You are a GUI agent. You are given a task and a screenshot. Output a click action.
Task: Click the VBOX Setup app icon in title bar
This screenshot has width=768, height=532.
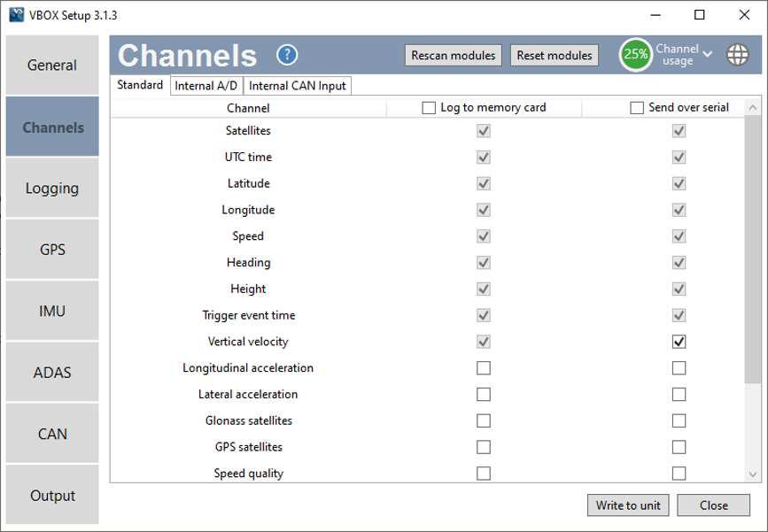(15, 15)
